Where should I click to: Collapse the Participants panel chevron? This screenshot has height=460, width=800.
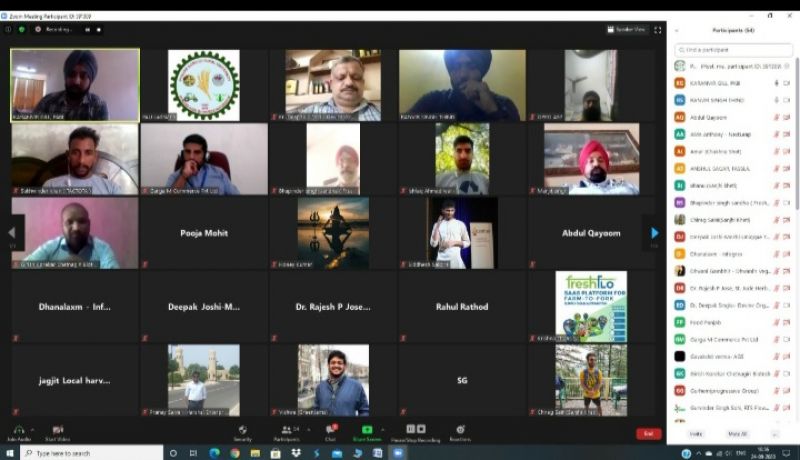677,31
